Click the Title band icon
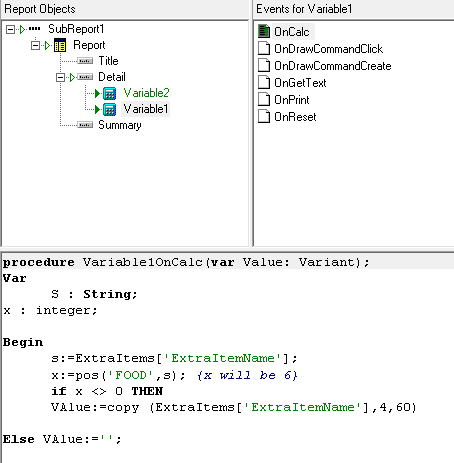Viewport: 454px width, 463px height. click(x=85, y=61)
